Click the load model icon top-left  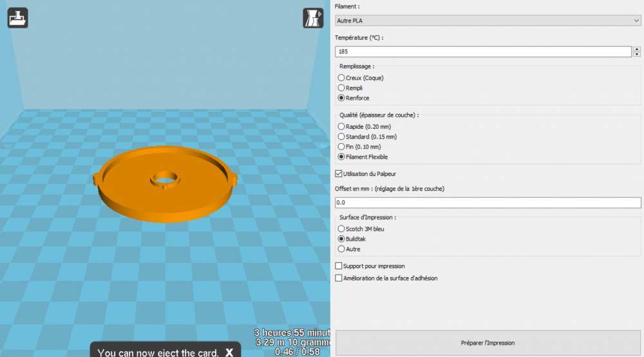click(x=17, y=17)
